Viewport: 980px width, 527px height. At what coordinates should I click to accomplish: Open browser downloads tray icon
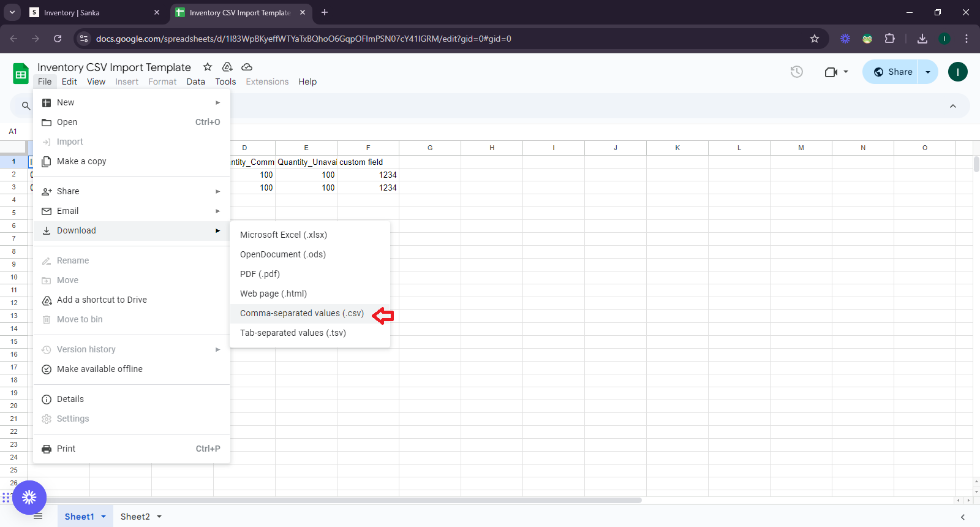922,39
